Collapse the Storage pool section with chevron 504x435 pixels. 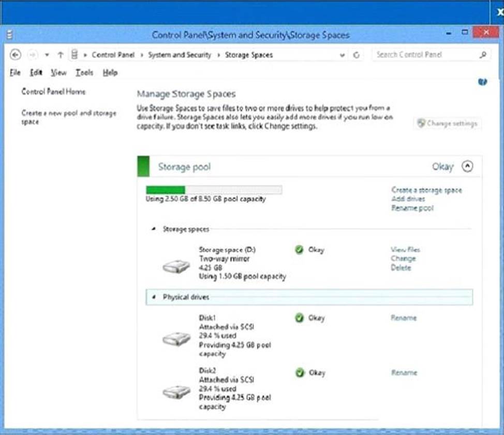(467, 167)
